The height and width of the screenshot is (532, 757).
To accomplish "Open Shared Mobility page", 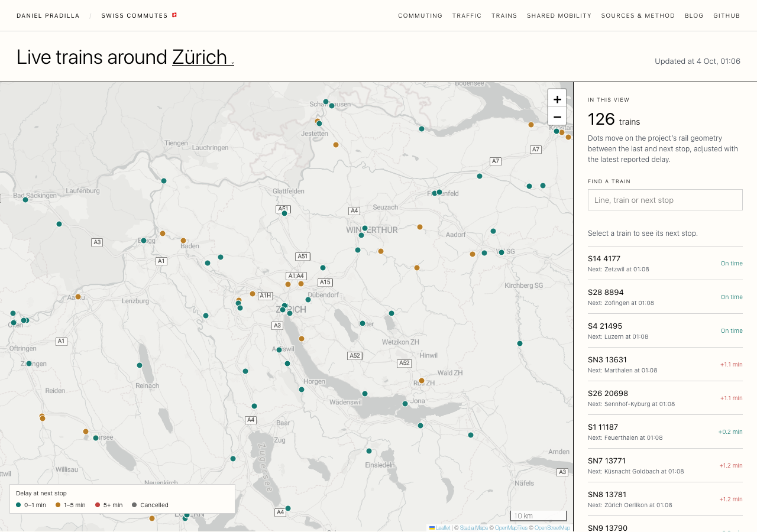I will tap(559, 16).
